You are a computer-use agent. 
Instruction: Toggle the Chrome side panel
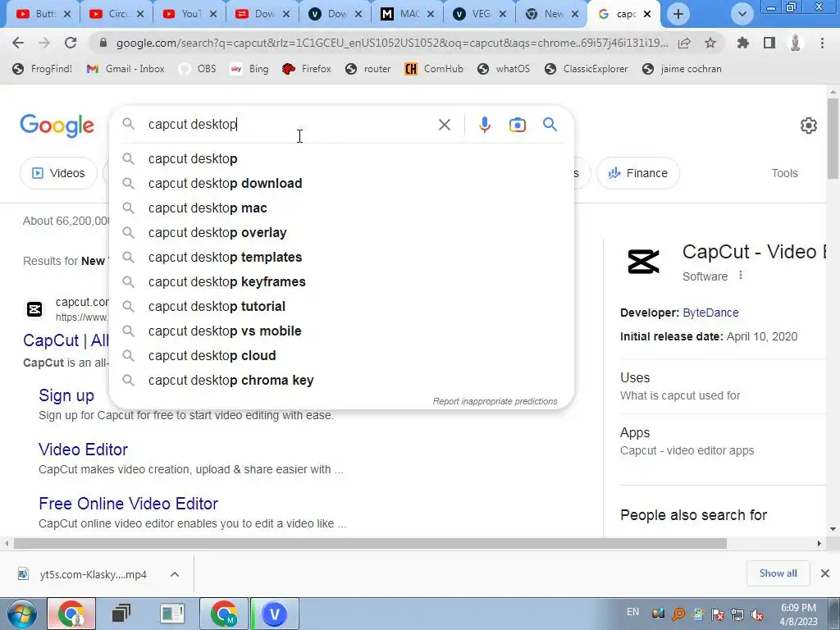click(769, 43)
